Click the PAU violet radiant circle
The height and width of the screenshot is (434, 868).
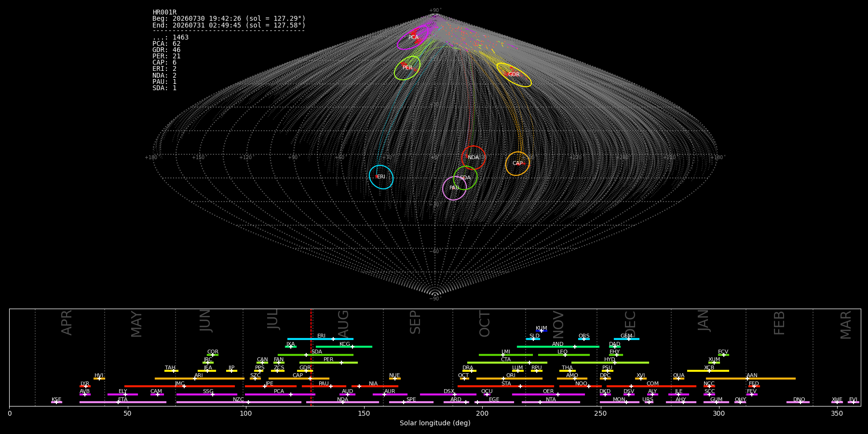coord(454,188)
